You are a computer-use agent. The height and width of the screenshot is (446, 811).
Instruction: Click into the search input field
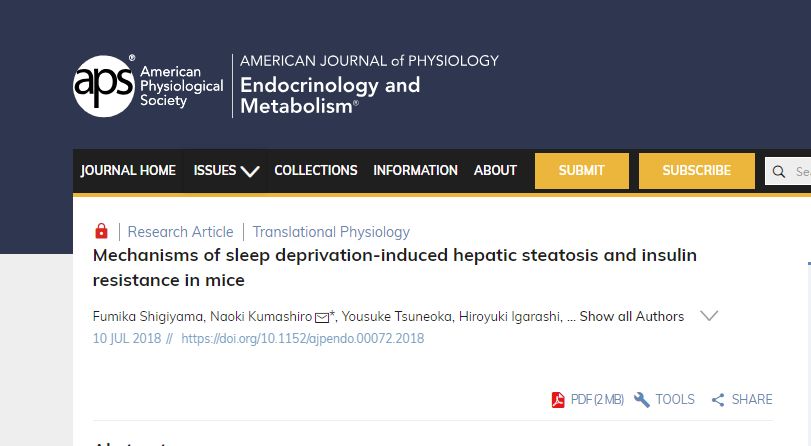click(x=801, y=171)
